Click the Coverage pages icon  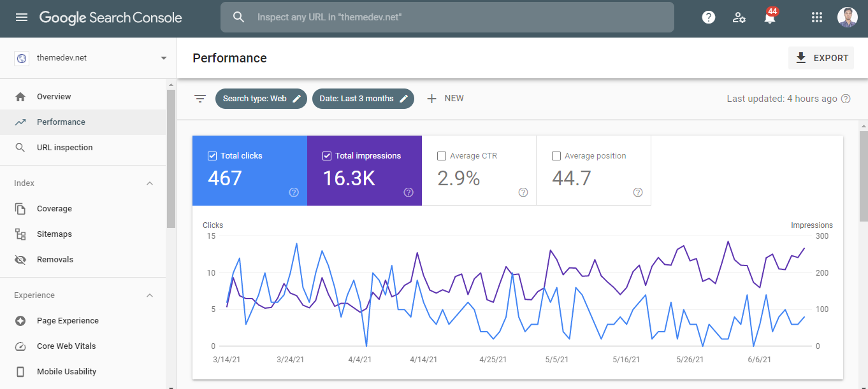coord(20,209)
